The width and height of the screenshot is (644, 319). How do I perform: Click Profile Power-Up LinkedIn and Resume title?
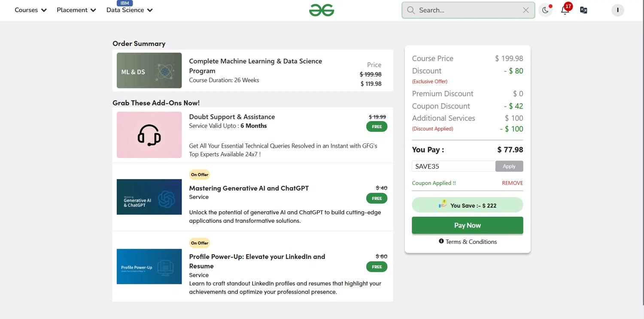(257, 261)
